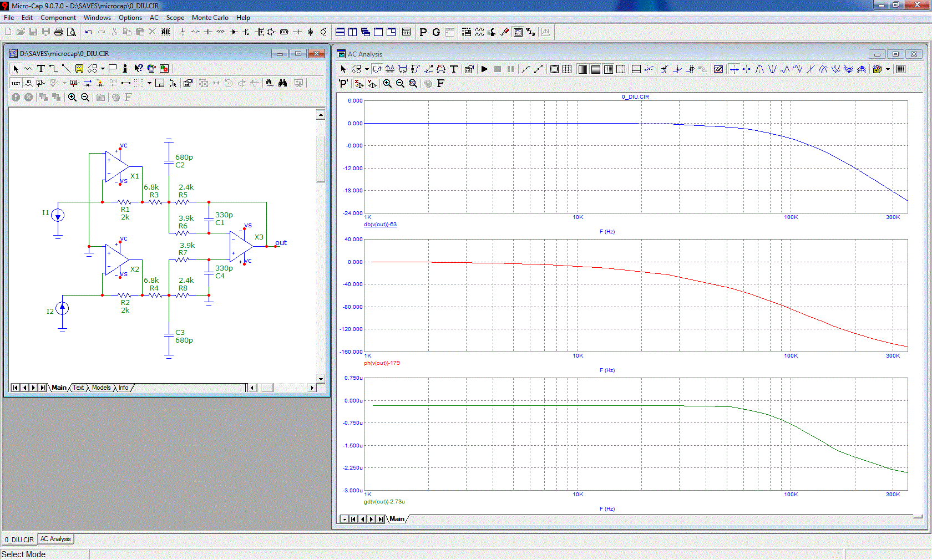The width and height of the screenshot is (932, 560).
Task: Toggle Cursor mode button in AC Analysis toolbar
Action: pos(377,69)
